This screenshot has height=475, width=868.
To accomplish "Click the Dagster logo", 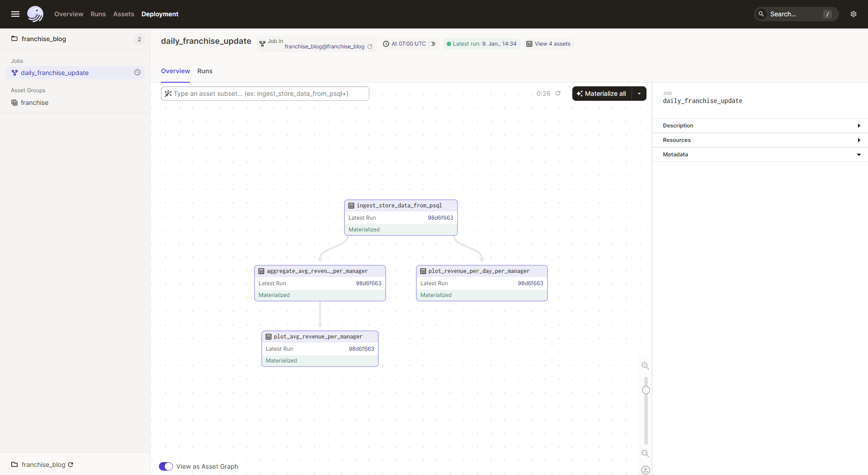I will (x=35, y=14).
